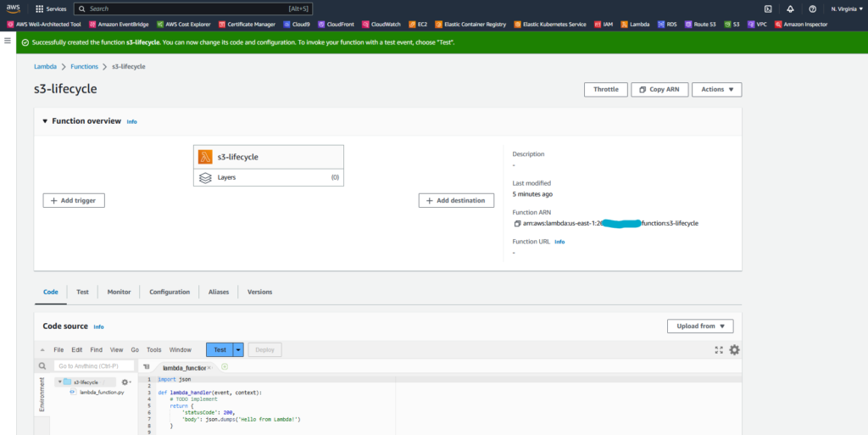
Task: Select N. Virginia region dropdown
Action: coord(847,8)
